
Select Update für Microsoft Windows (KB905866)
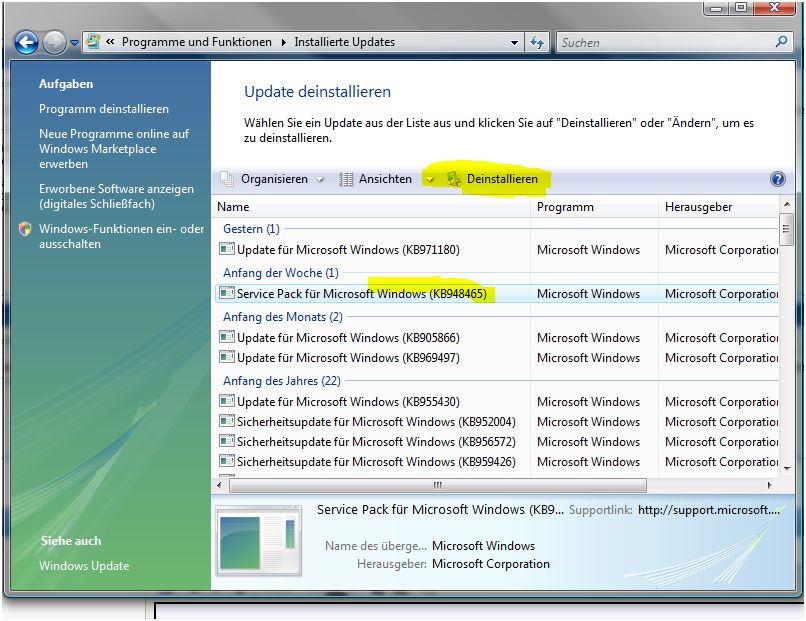497,338
